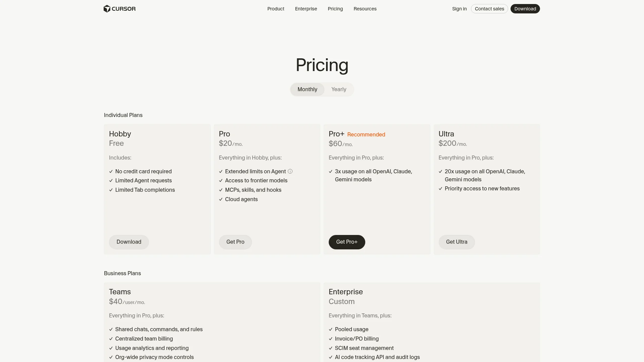Viewport: 644px width, 362px height.
Task: Open the Product menu
Action: pyautogui.click(x=275, y=9)
